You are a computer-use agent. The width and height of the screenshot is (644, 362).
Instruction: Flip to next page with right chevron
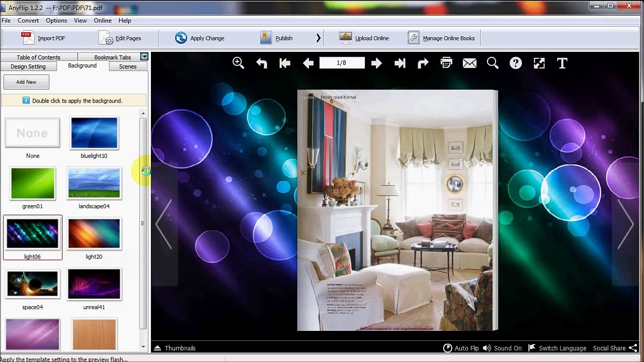(x=625, y=223)
